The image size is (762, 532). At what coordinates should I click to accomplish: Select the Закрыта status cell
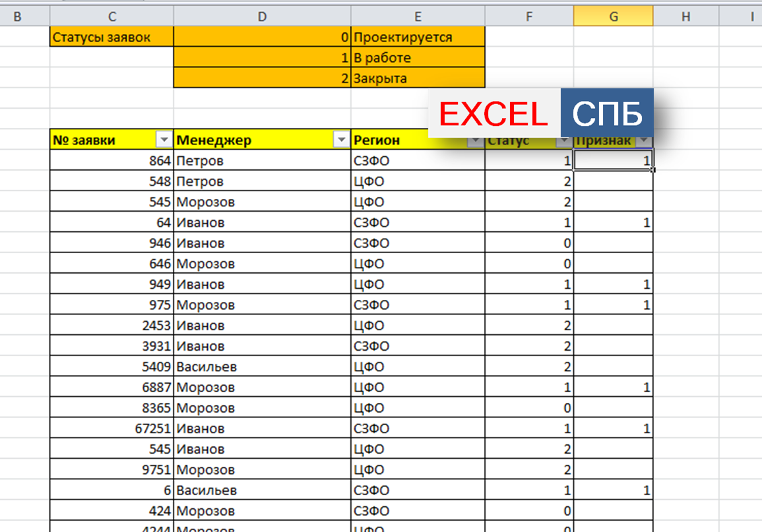[x=418, y=78]
